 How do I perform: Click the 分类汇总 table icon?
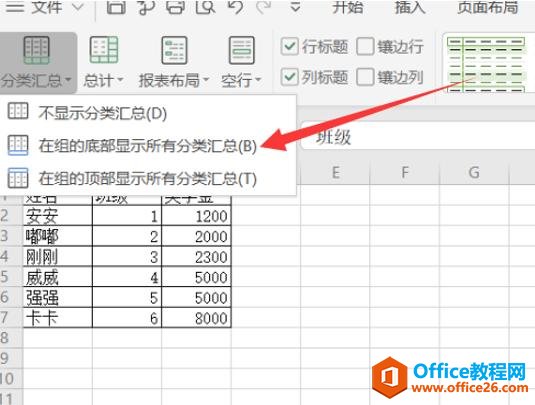[37, 50]
